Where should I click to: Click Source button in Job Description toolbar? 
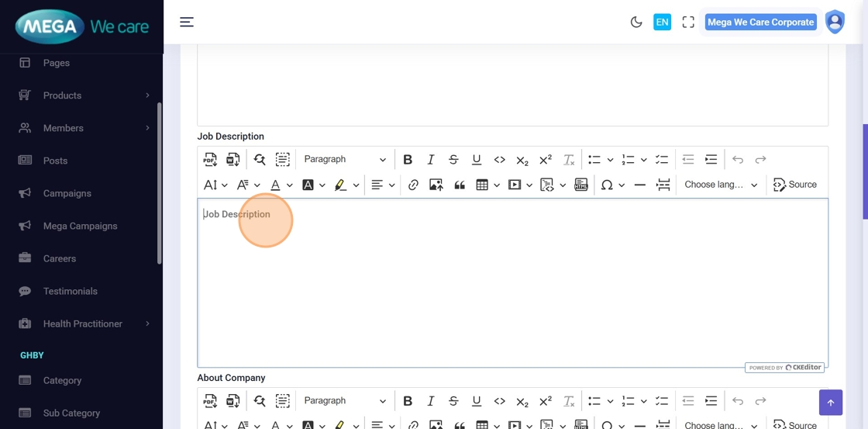[x=795, y=185]
